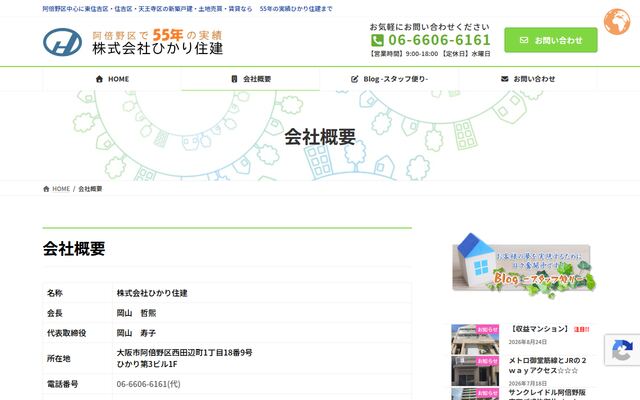
Task: Click the お気軽にお問い合わせください text
Action: click(x=429, y=27)
